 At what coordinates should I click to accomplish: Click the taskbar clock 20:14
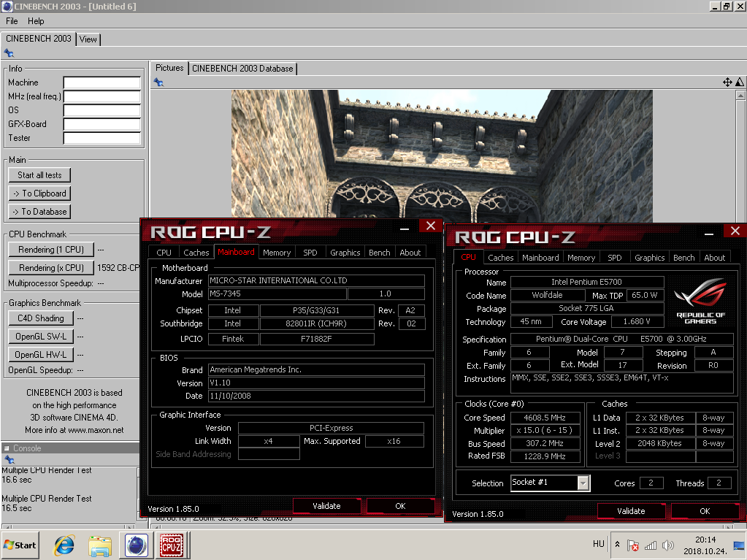[x=705, y=540]
